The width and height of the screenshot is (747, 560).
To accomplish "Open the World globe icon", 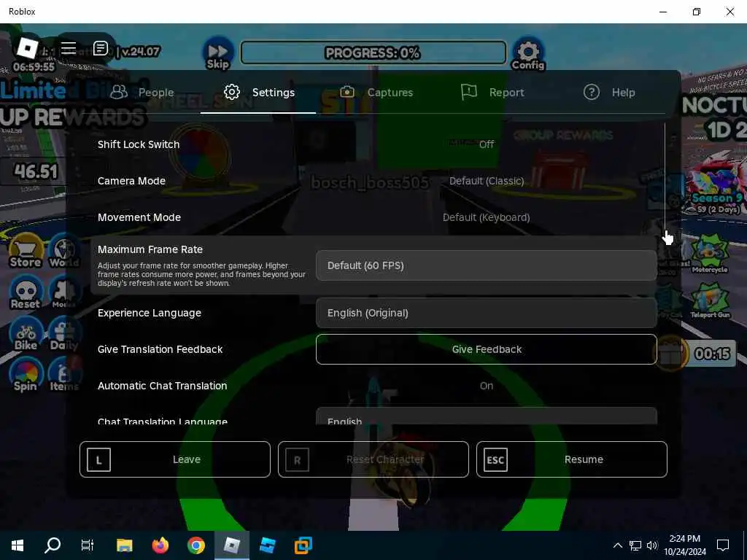I will click(x=64, y=251).
